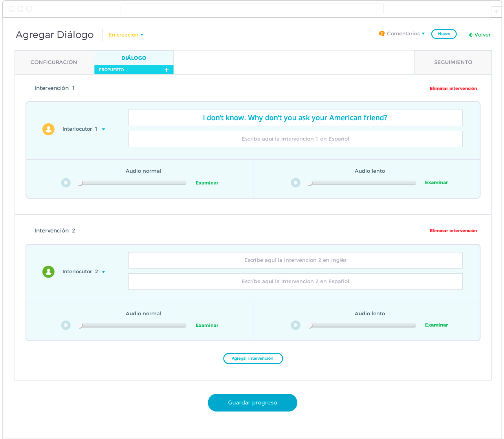Click the Guardar progreso button

pos(252,402)
